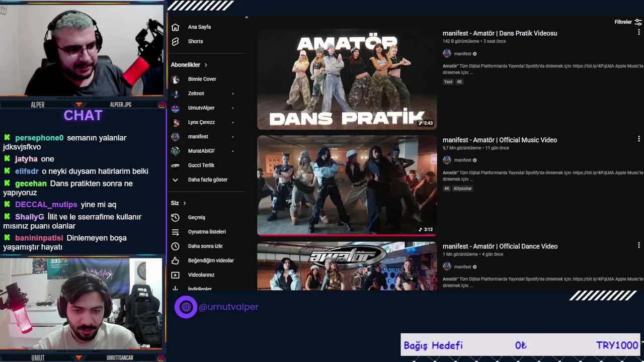Open Geçmiş history icon
This screenshot has height=362, width=644.
(x=175, y=217)
